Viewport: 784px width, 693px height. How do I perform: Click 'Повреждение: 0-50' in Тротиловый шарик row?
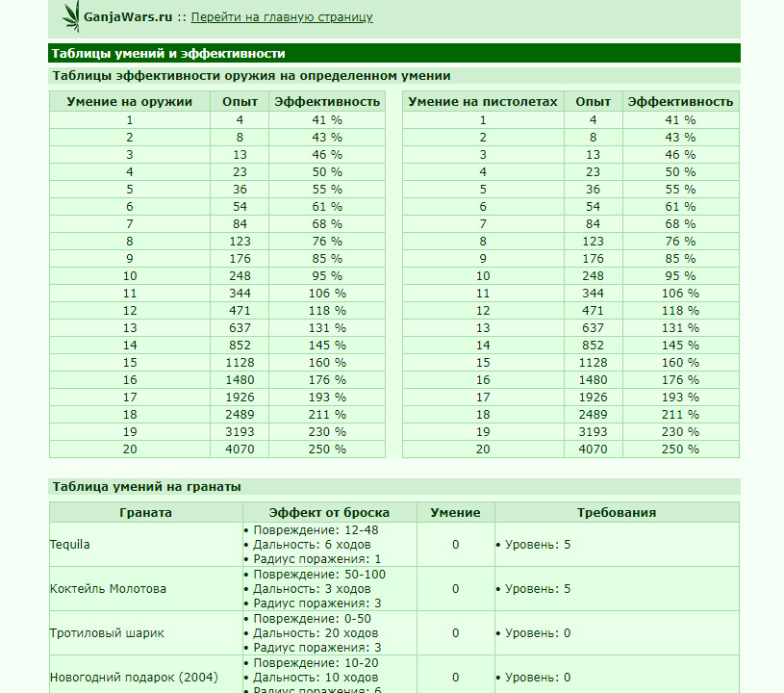312,619
